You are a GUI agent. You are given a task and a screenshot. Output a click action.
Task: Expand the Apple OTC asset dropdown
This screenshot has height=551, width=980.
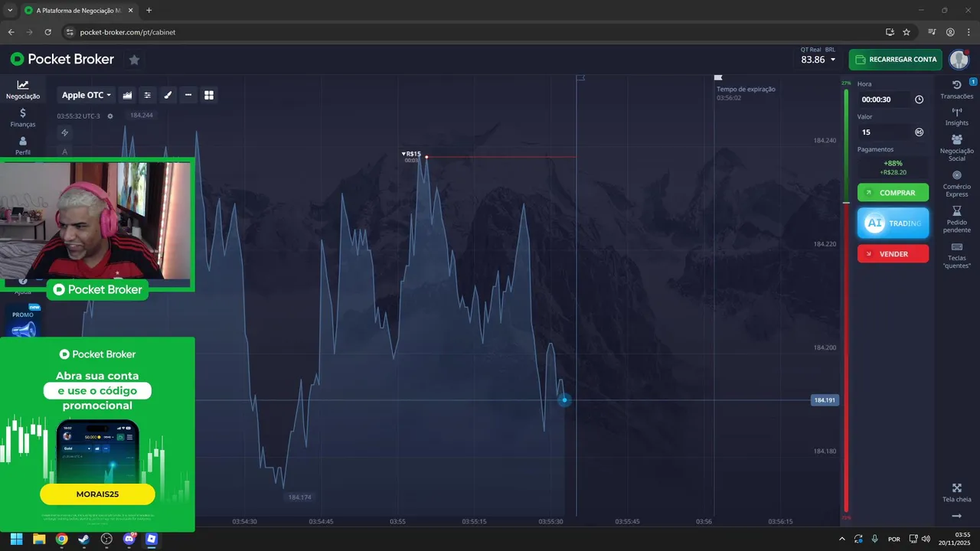coord(87,95)
